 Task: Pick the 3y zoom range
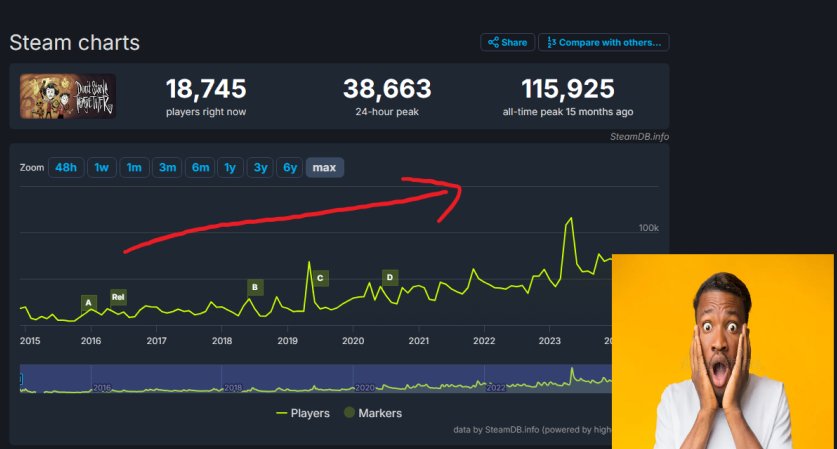pyautogui.click(x=260, y=167)
